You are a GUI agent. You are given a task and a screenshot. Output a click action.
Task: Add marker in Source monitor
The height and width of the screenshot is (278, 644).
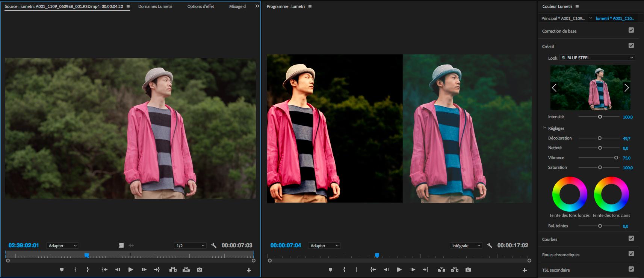click(62, 270)
